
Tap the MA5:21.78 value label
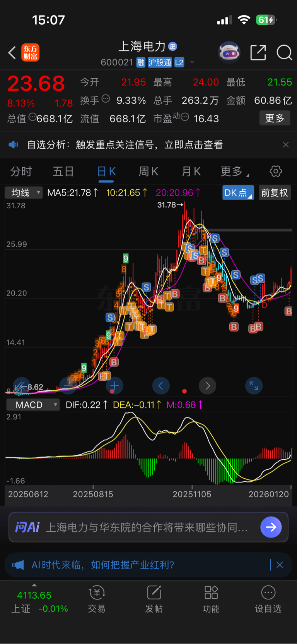[x=72, y=192]
